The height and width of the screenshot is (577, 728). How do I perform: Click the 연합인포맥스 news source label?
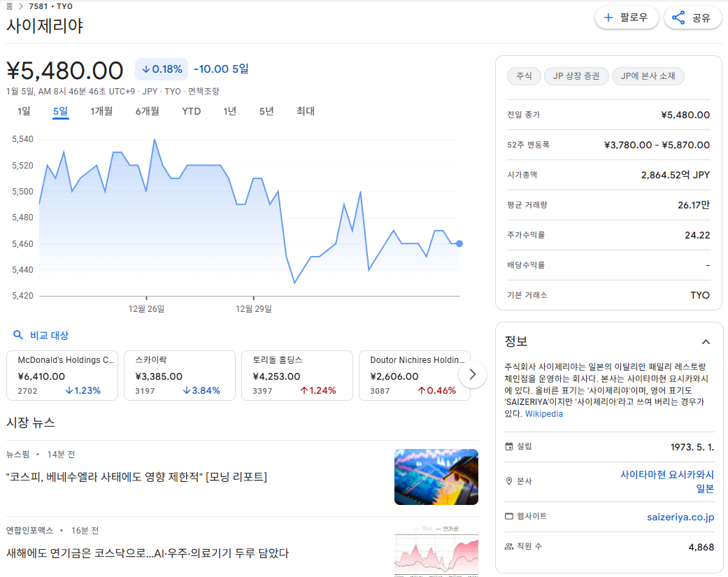pos(29,530)
